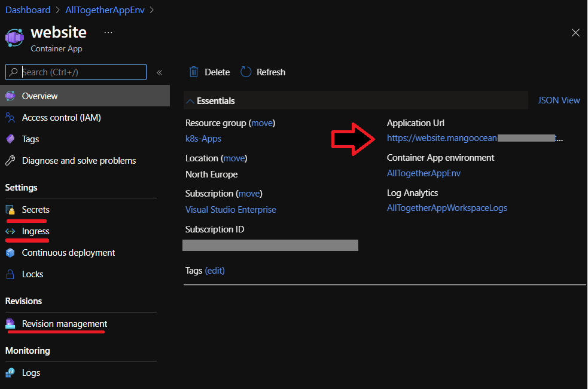The height and width of the screenshot is (389, 588).
Task: Open Revision management menu item
Action: click(65, 324)
